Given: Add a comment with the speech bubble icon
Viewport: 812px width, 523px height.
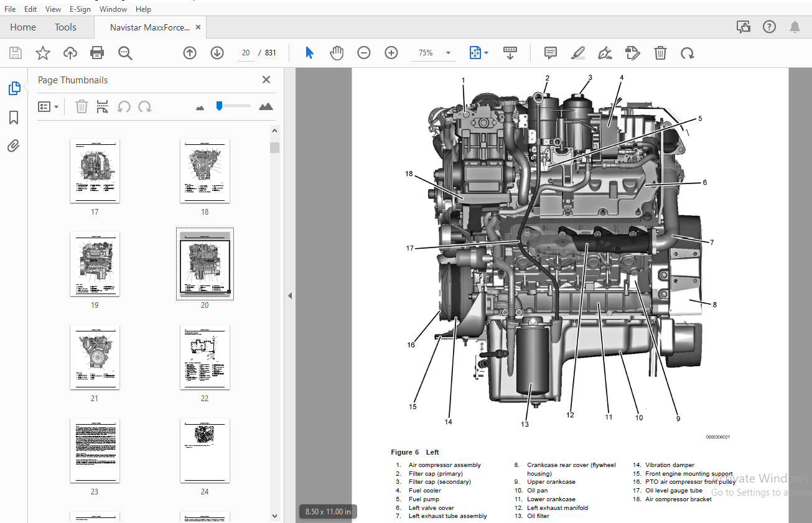Looking at the screenshot, I should (551, 53).
